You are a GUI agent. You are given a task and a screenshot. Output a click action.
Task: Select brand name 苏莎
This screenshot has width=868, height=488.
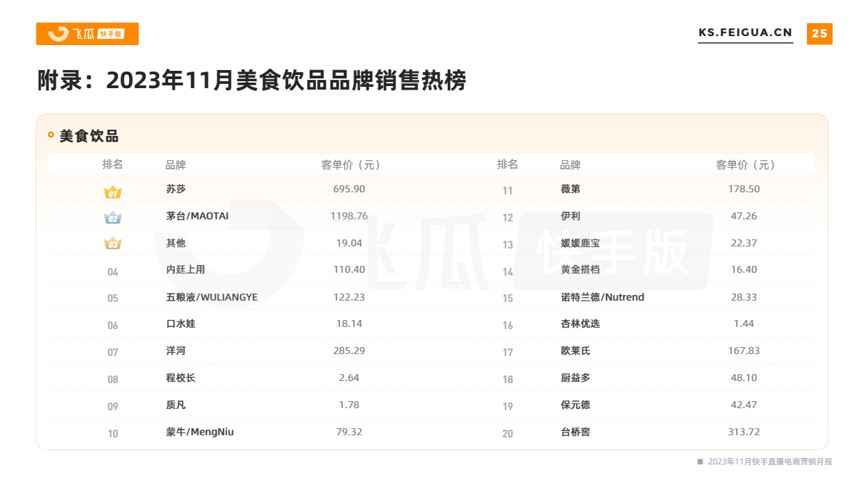point(176,189)
